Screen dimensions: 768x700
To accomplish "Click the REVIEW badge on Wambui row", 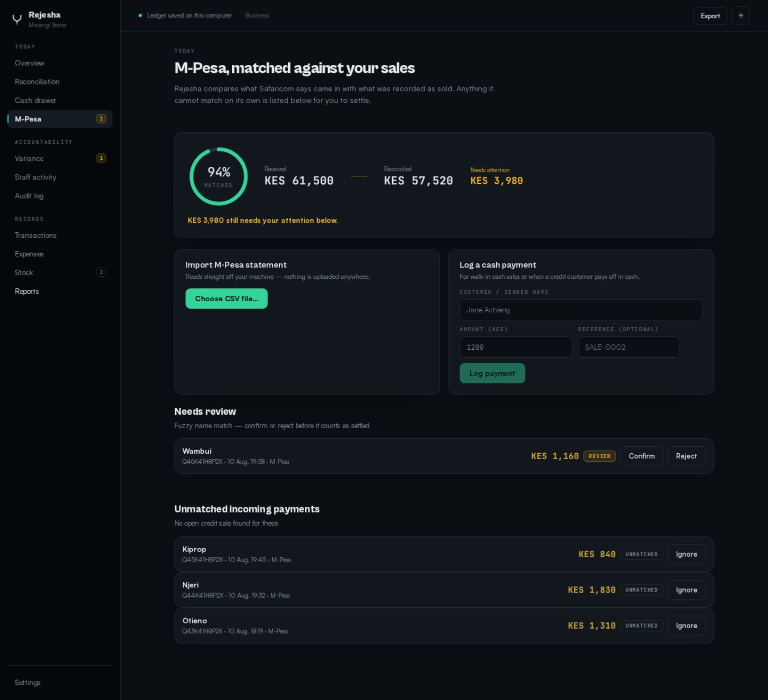I will [599, 456].
